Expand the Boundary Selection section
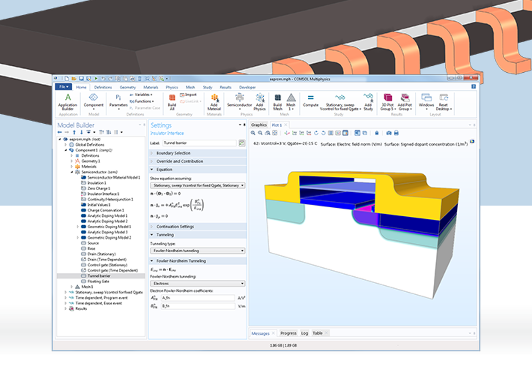 198,153
